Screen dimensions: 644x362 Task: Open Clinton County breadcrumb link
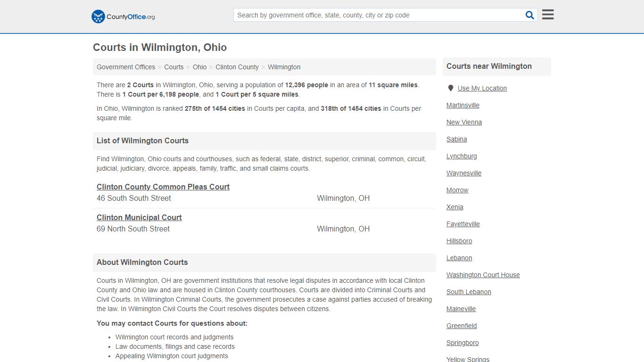[x=237, y=67]
